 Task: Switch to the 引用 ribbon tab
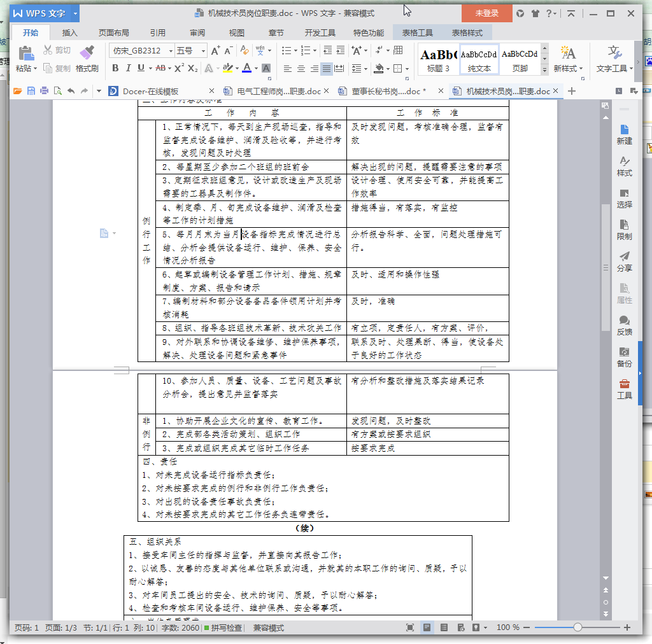158,33
